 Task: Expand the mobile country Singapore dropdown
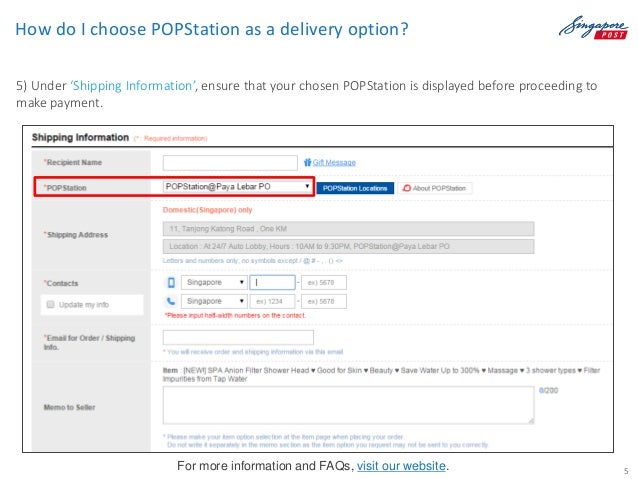point(214,282)
